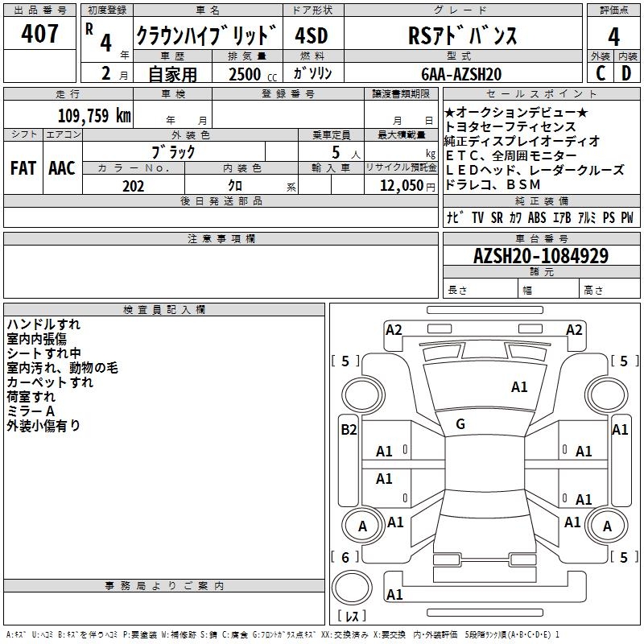Select the セールスポイント header
This screenshot has width=644, height=644.
pos(542,94)
